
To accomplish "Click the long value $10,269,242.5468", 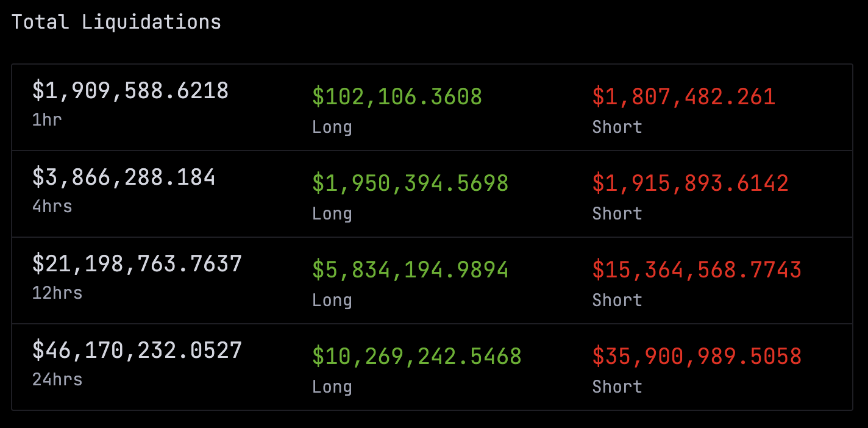I will tap(417, 357).
